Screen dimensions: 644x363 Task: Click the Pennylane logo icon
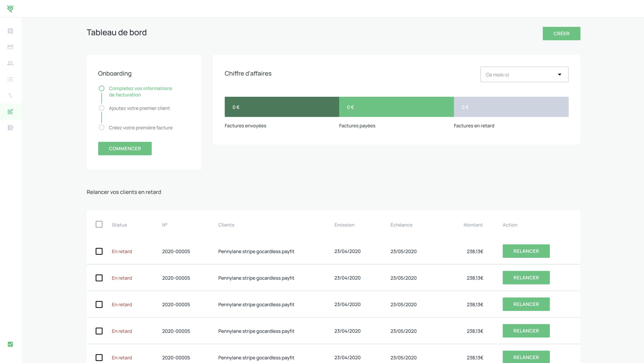pyautogui.click(x=10, y=9)
